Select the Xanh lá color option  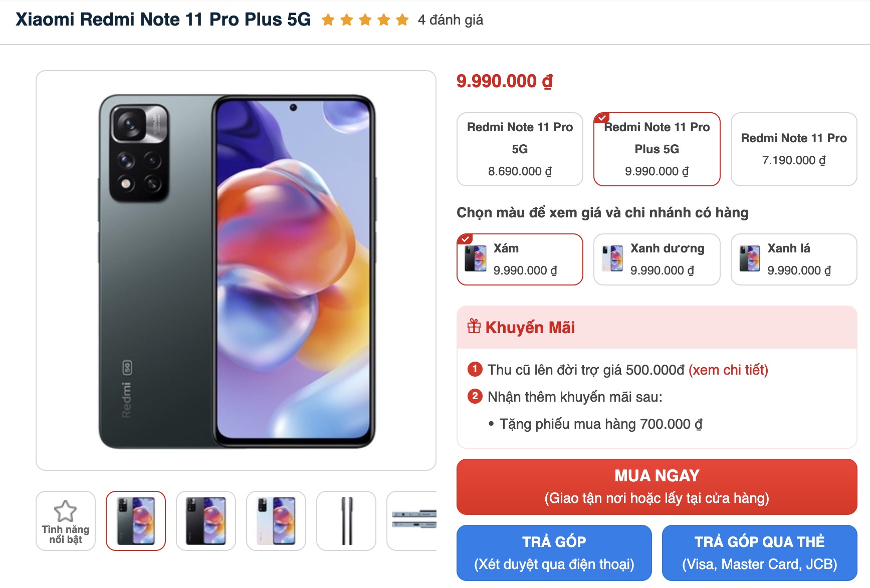click(x=794, y=259)
